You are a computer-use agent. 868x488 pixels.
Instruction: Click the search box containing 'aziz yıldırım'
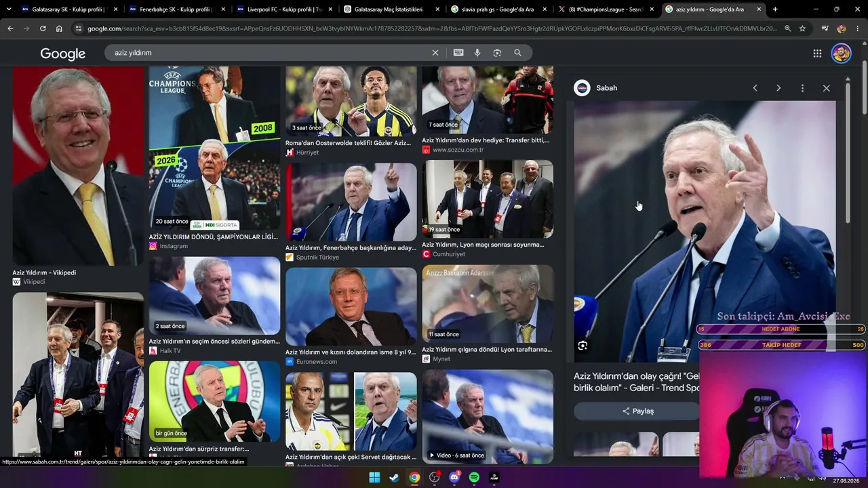coord(271,53)
